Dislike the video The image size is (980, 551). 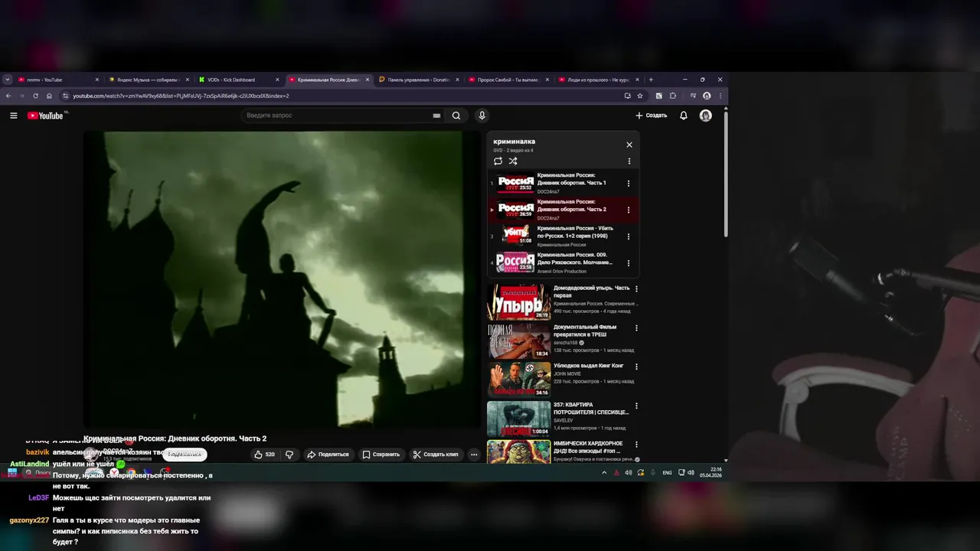289,455
